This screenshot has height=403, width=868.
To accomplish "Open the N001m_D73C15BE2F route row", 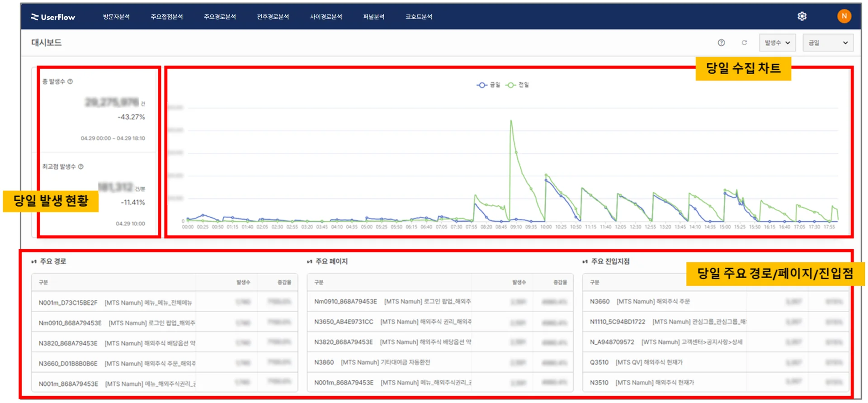I will [115, 303].
